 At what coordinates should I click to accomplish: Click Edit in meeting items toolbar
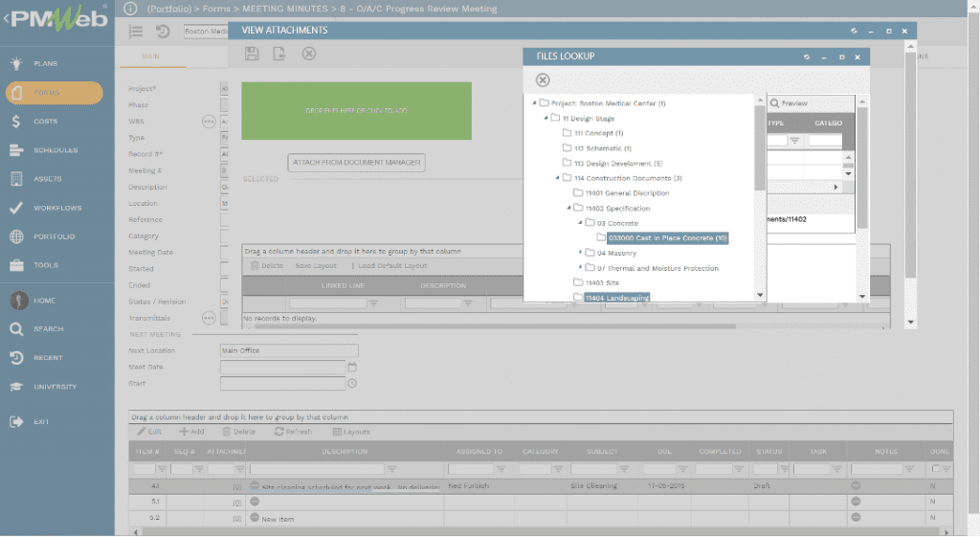pos(149,432)
